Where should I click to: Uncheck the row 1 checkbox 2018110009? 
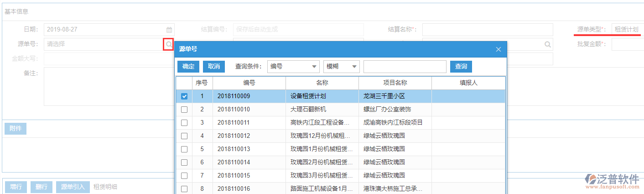click(x=184, y=96)
